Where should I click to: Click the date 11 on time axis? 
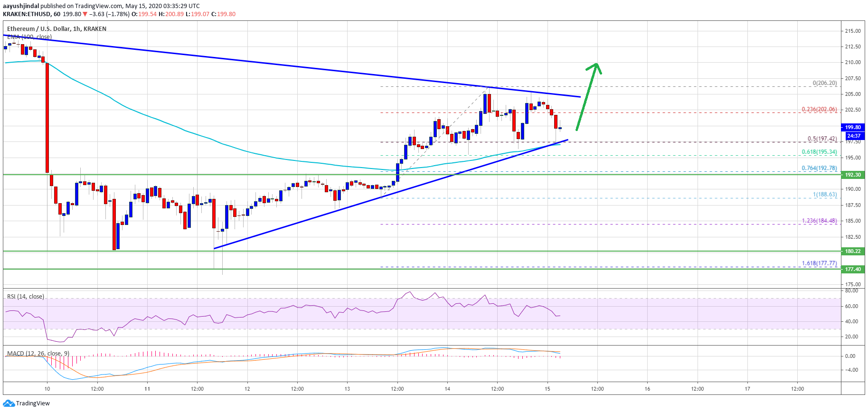[147, 389]
